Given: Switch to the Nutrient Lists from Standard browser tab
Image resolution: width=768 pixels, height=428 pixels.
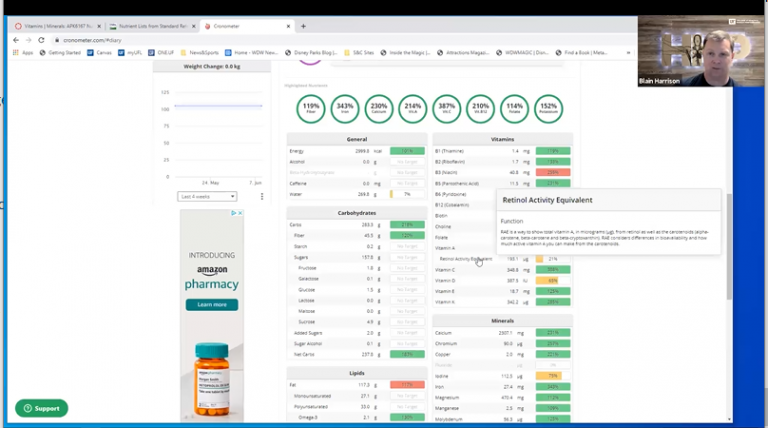Looking at the screenshot, I should pyautogui.click(x=152, y=26).
